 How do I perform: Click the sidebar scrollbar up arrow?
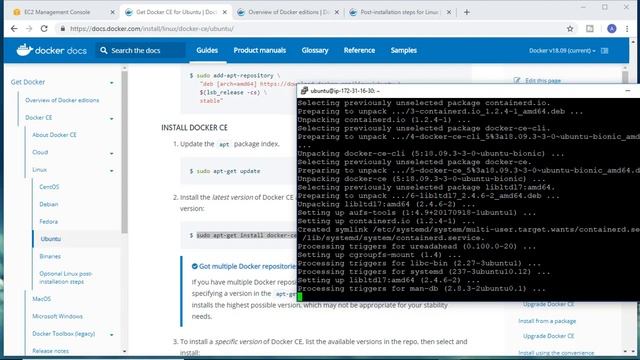pyautogui.click(x=124, y=68)
